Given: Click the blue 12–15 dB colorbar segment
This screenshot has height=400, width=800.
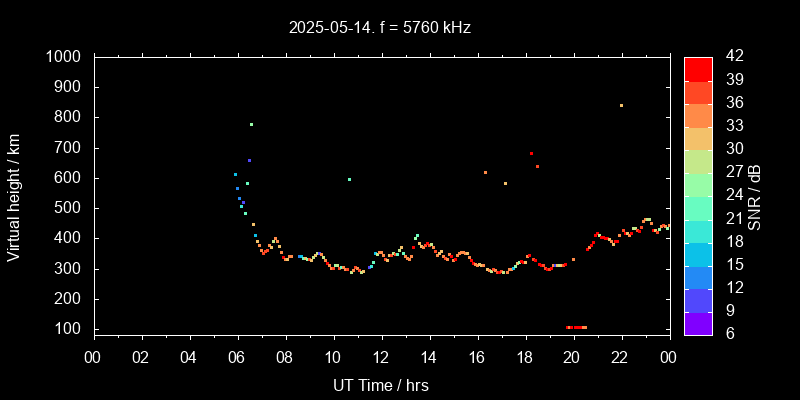Looking at the screenshot, I should click(698, 277).
